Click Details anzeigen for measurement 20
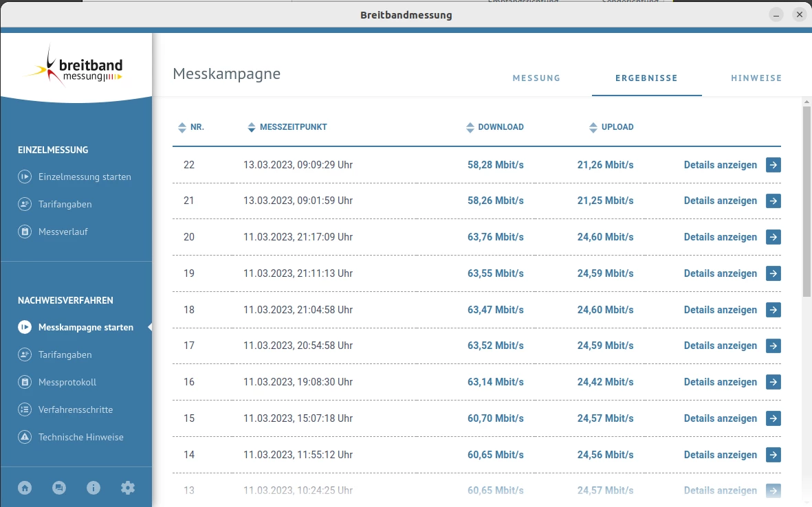This screenshot has height=507, width=812. click(x=721, y=237)
